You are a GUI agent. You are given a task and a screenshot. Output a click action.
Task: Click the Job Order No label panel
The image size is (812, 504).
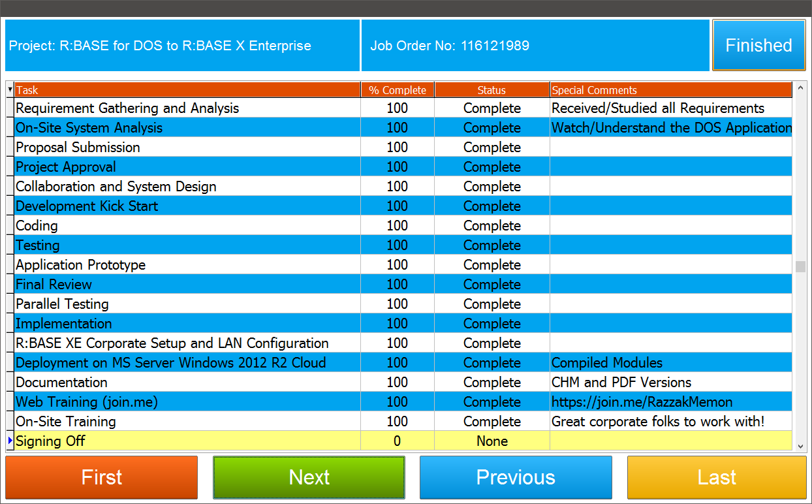point(535,46)
